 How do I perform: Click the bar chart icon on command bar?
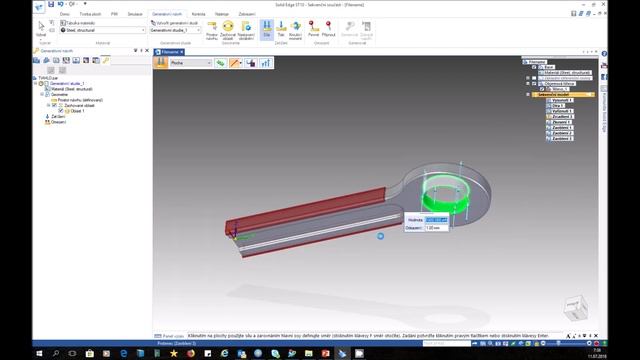[266, 63]
